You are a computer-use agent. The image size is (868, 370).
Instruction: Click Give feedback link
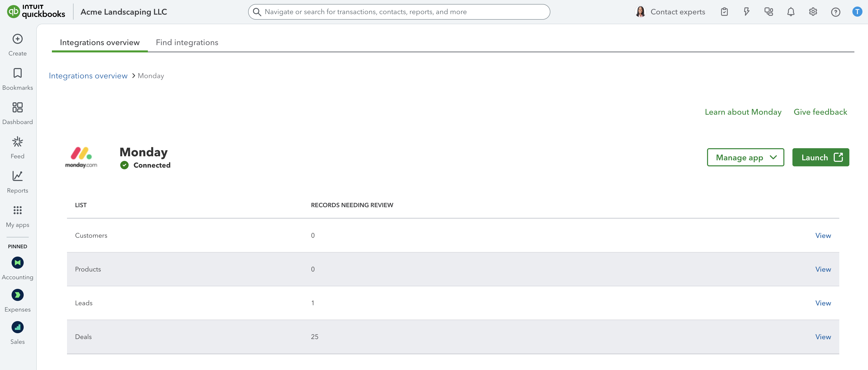[820, 112]
